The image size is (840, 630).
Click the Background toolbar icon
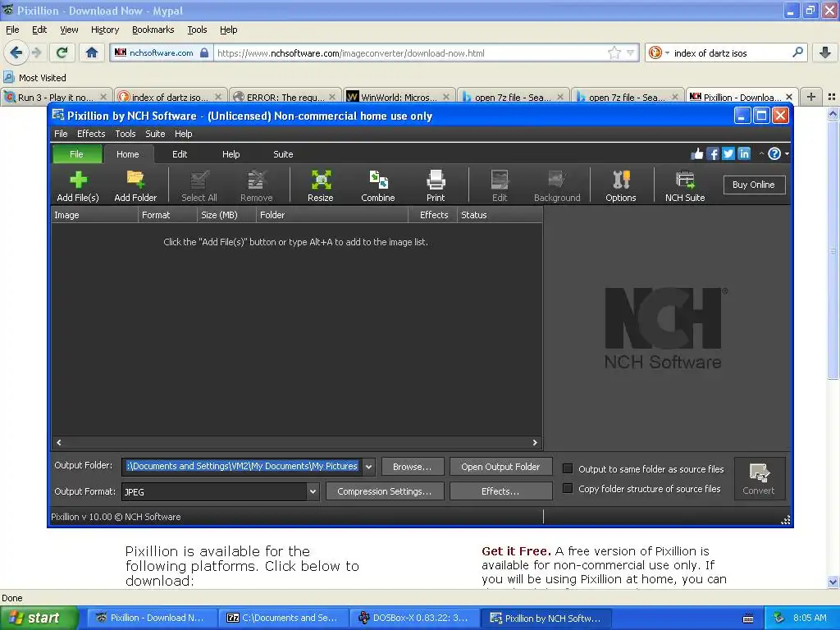pos(557,186)
